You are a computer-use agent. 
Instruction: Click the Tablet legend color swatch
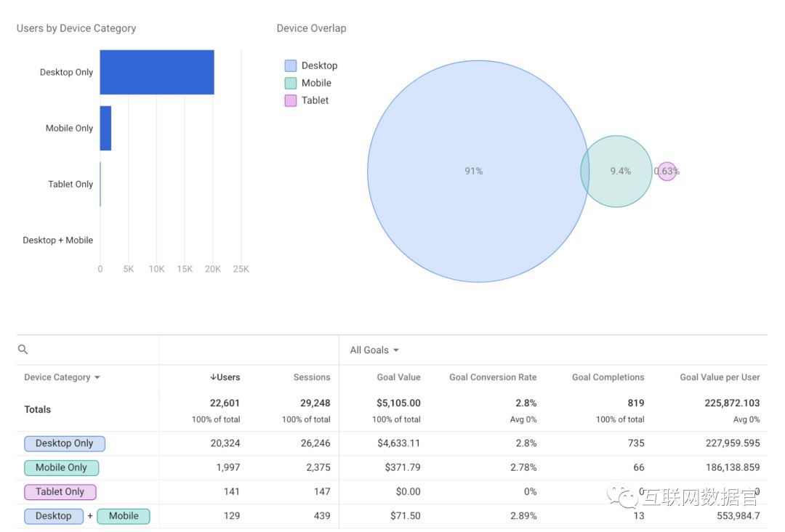(x=291, y=100)
